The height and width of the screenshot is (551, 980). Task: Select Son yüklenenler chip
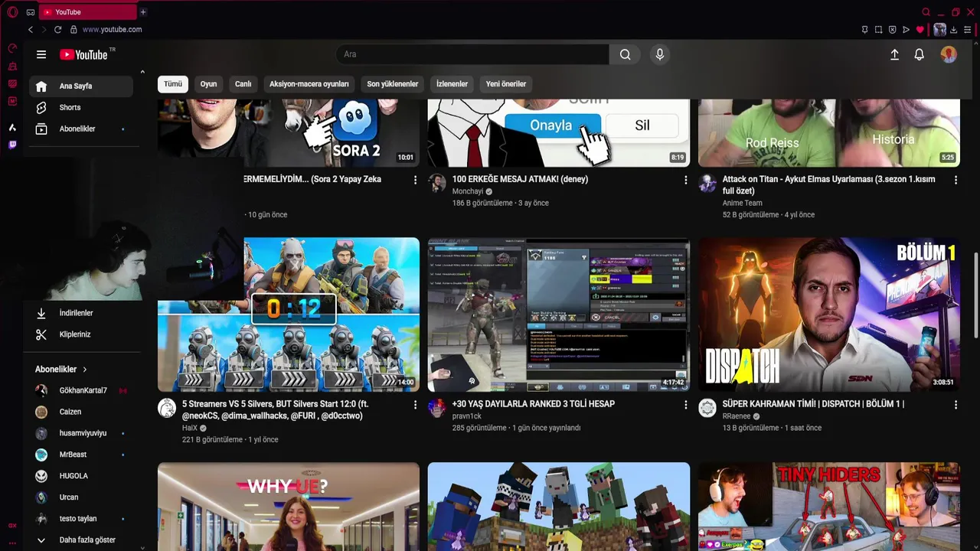tap(392, 84)
